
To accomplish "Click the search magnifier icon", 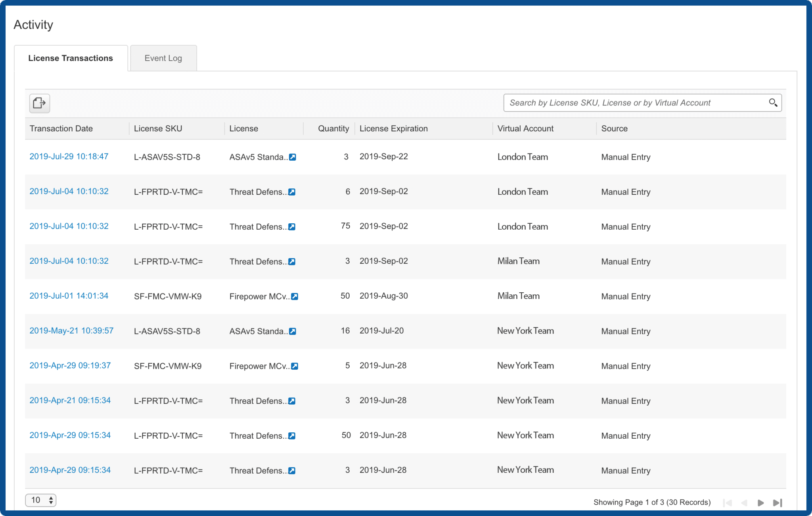I will pos(773,102).
